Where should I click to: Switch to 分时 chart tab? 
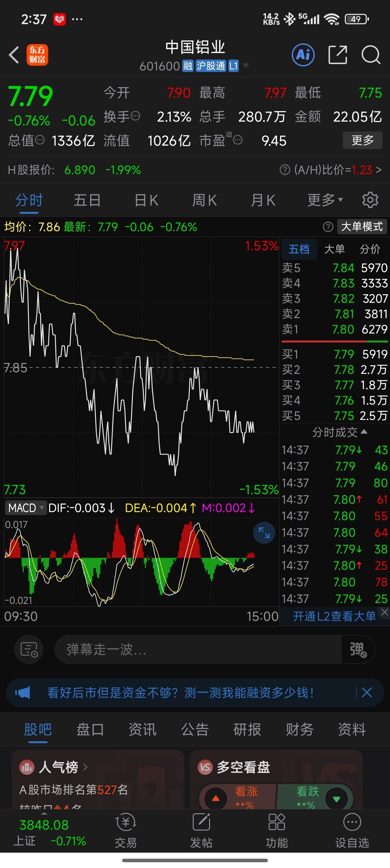(29, 200)
